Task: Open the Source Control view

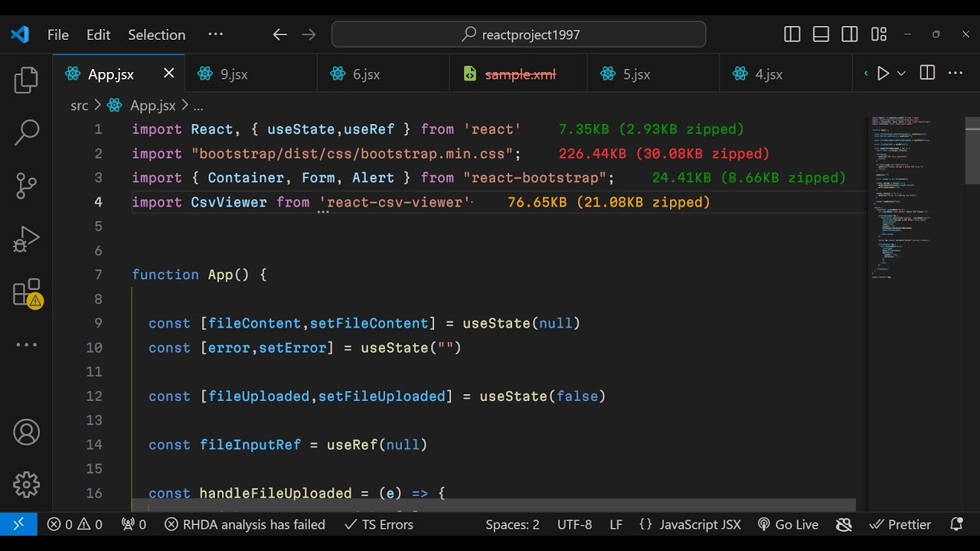Action: pyautogui.click(x=26, y=185)
